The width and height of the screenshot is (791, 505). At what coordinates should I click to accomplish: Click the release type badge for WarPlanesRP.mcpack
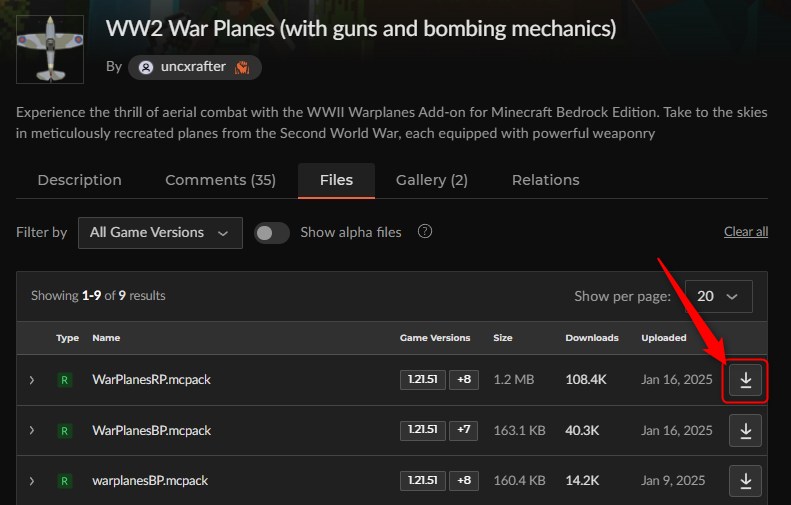click(65, 380)
